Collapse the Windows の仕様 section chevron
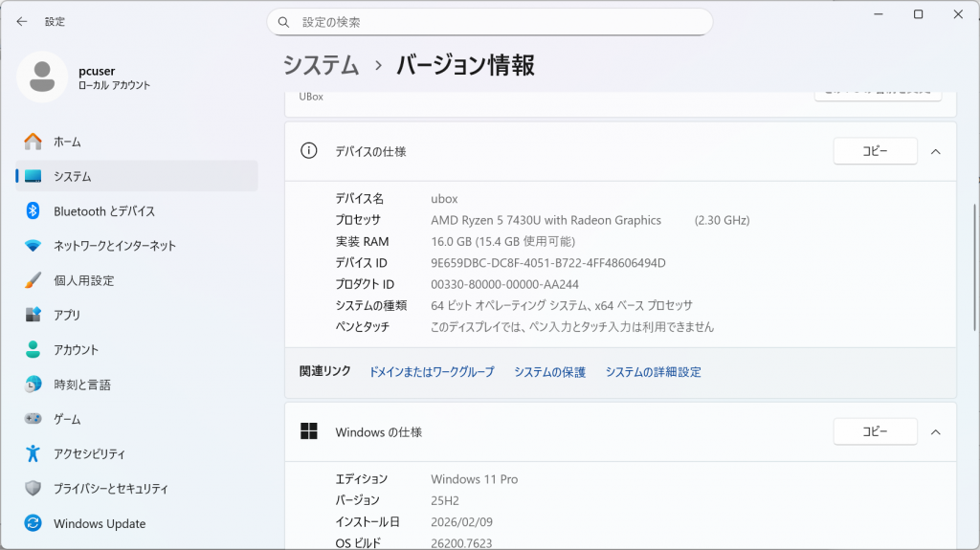 pyautogui.click(x=936, y=432)
